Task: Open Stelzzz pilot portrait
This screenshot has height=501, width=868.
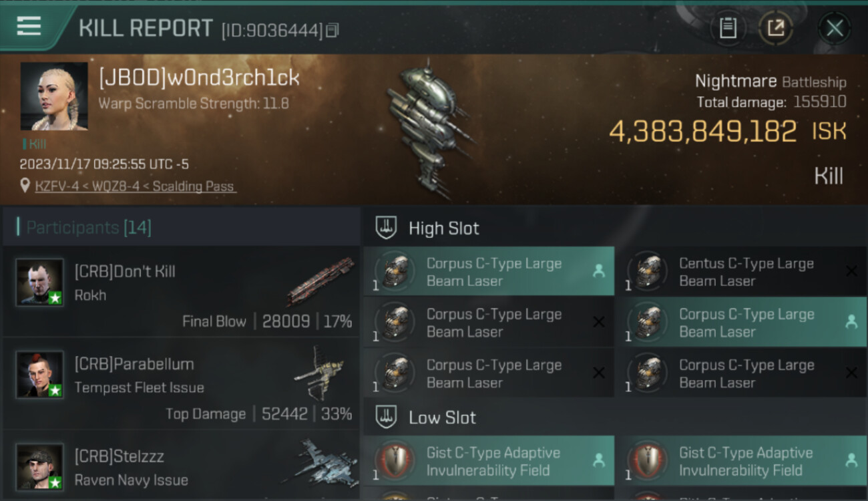Action: click(40, 466)
